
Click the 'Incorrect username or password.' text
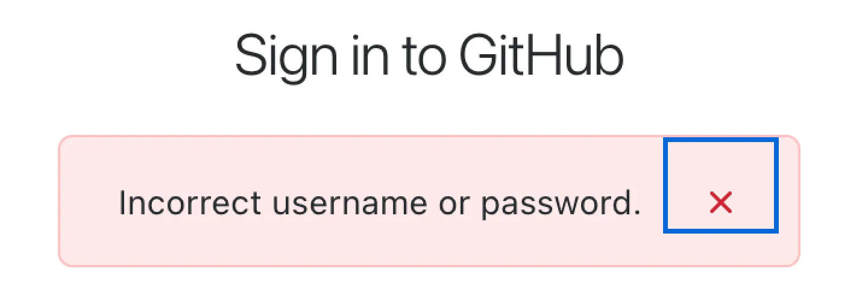tap(380, 203)
